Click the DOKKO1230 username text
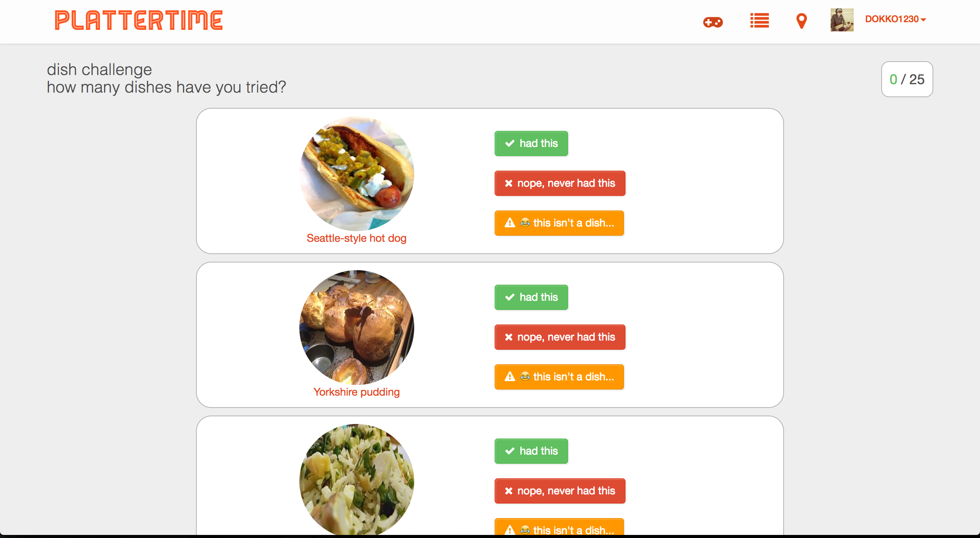The height and width of the screenshot is (538, 980). 892,19
